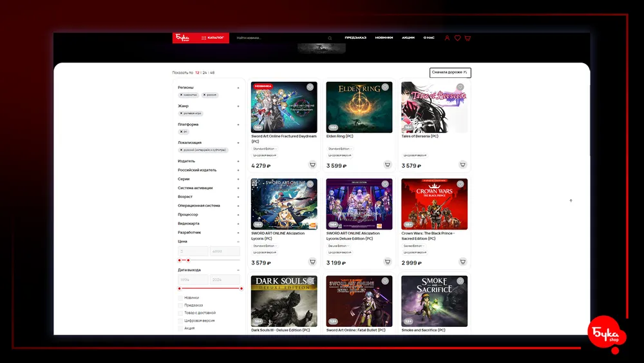The height and width of the screenshot is (363, 644).
Task: Click the right handle of release date slider
Action: (x=241, y=288)
